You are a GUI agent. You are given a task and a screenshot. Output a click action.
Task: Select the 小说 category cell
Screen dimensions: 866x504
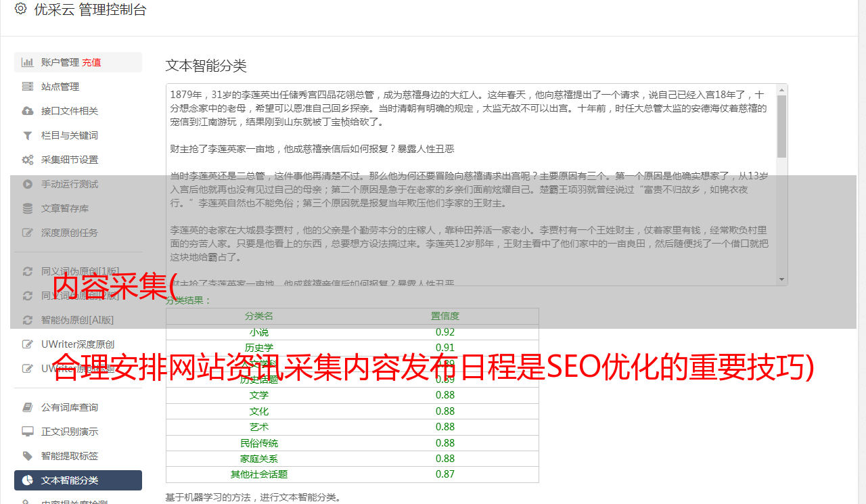259,332
